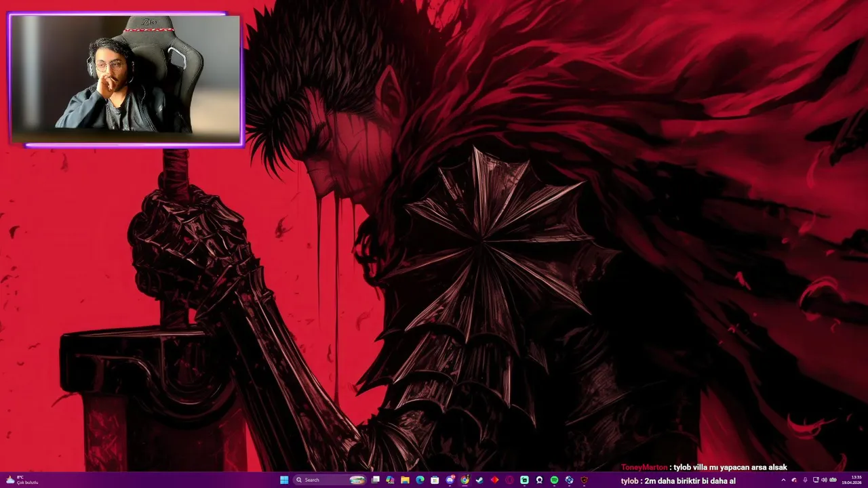Open the Windows Start menu
The width and height of the screenshot is (868, 488).
(284, 480)
